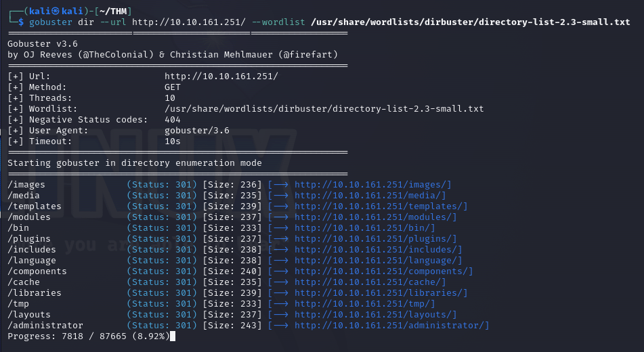Viewport: 644px width, 352px height.
Task: Click the Progress: 7818 / 87665 line
Action: point(88,336)
